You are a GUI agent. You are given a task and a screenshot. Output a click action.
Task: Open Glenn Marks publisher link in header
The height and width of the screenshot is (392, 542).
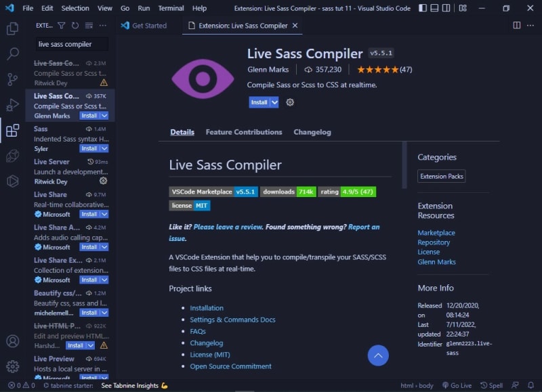click(268, 70)
